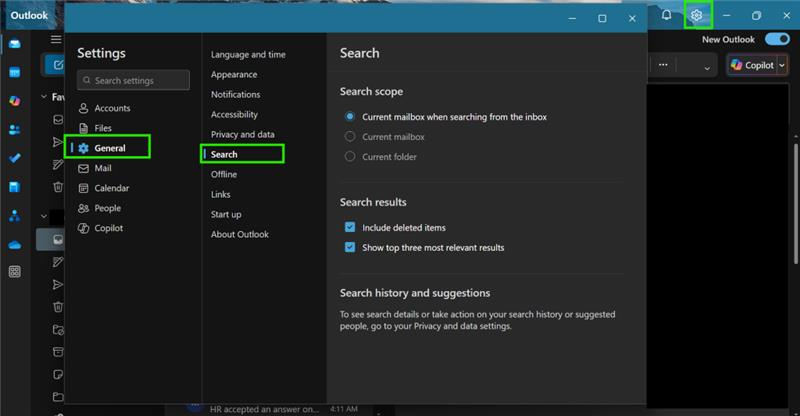
Task: Uncheck 'Include deleted items'
Action: [x=350, y=227]
